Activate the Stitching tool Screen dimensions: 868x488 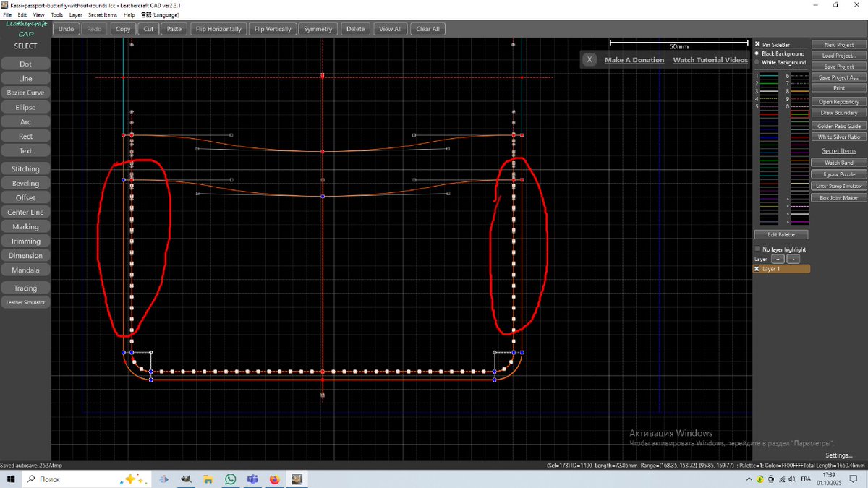[x=25, y=168]
